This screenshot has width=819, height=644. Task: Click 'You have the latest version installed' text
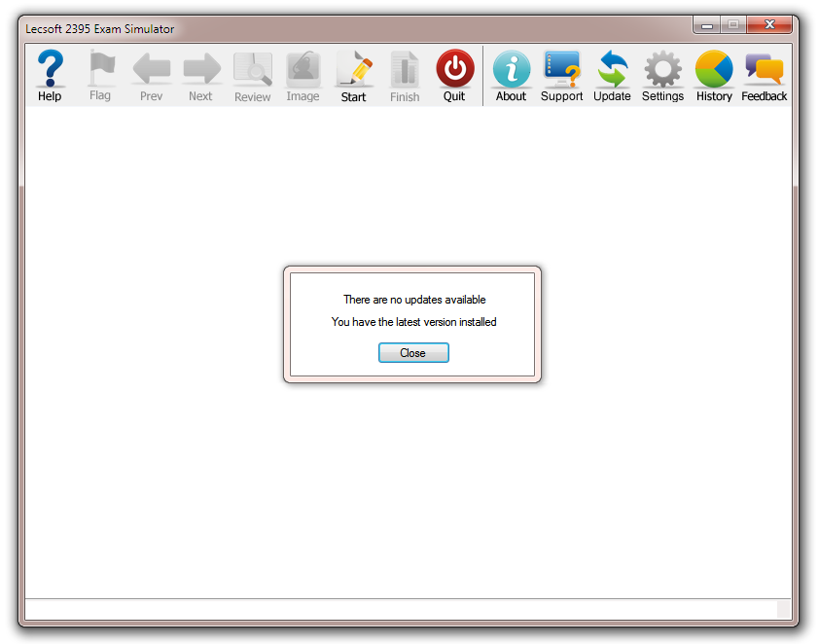pos(413,322)
